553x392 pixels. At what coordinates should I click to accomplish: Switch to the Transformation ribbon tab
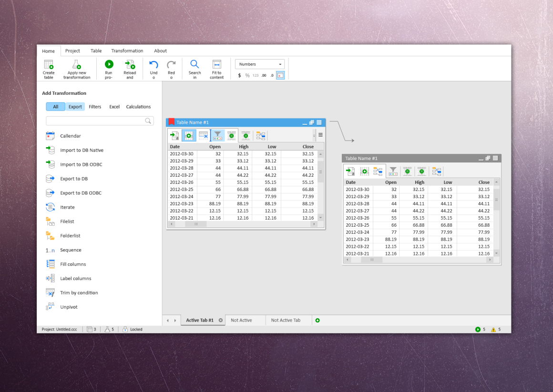pos(127,50)
